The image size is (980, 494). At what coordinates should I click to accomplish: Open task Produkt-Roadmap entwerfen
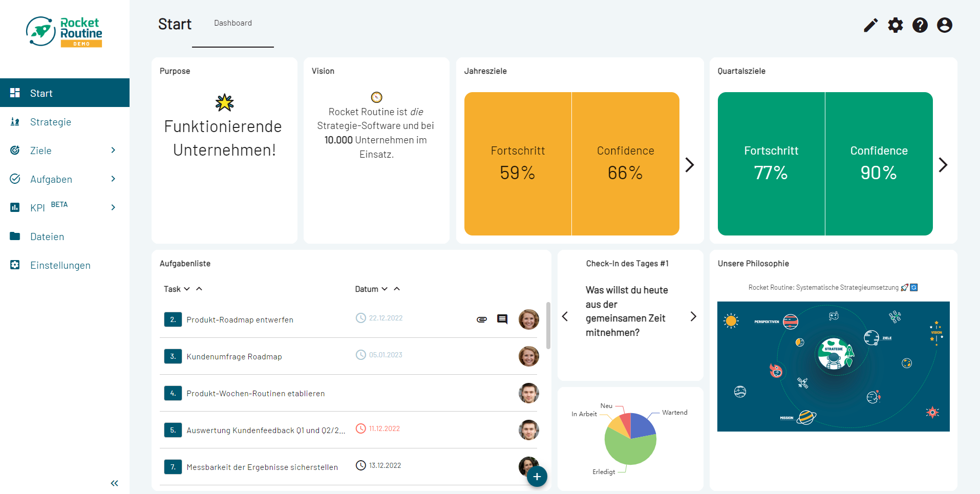click(240, 320)
